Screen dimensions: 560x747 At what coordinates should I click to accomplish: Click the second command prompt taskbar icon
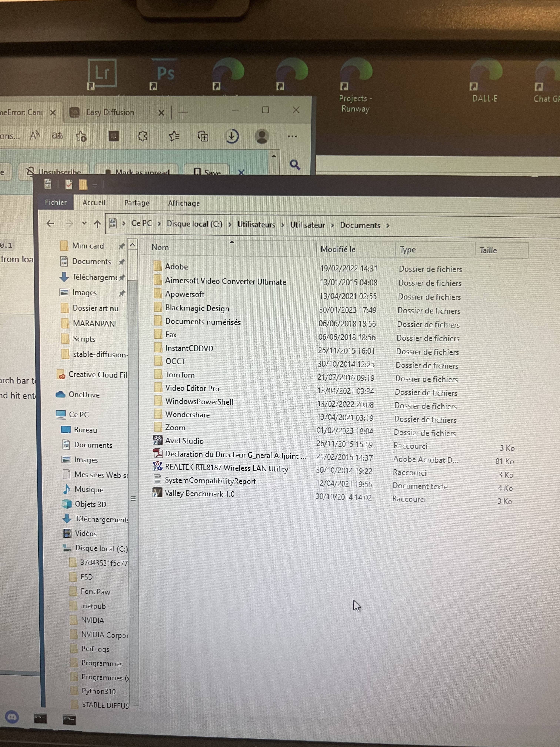tap(69, 720)
